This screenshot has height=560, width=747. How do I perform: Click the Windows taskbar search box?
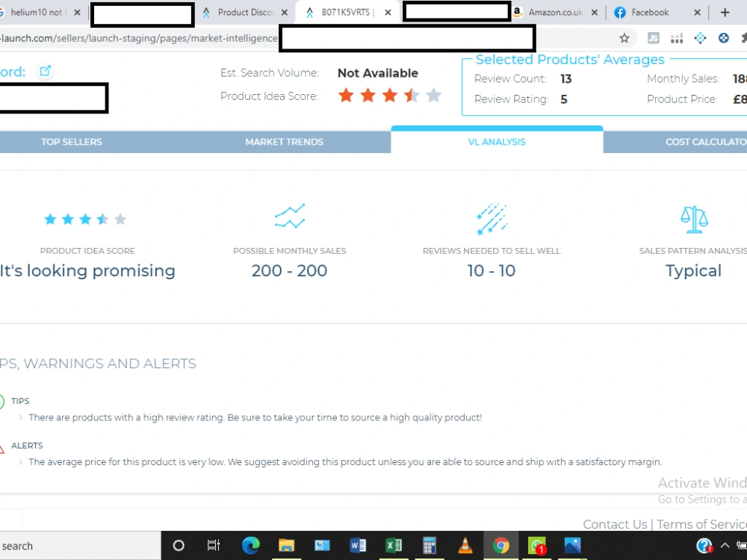[x=80, y=546]
